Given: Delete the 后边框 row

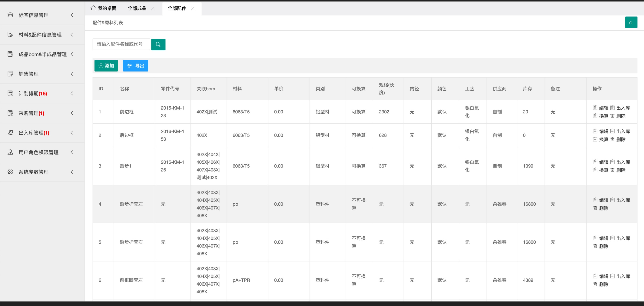Looking at the screenshot, I should 618,139.
